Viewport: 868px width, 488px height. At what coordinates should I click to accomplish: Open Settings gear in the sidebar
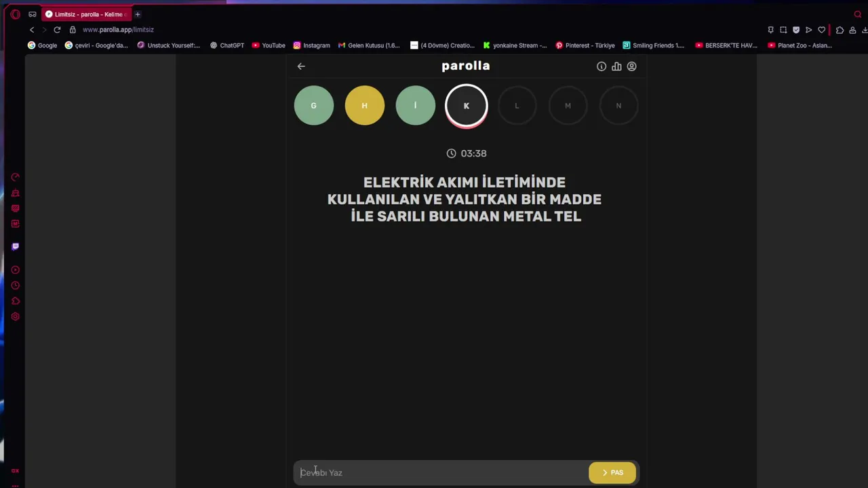click(15, 317)
